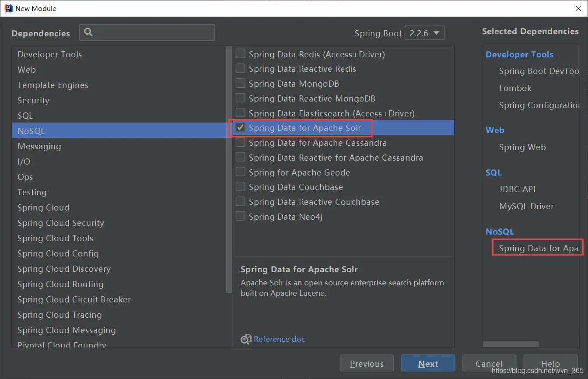Select SQL in the category list
Image resolution: width=588 pixels, height=379 pixels.
119,116
